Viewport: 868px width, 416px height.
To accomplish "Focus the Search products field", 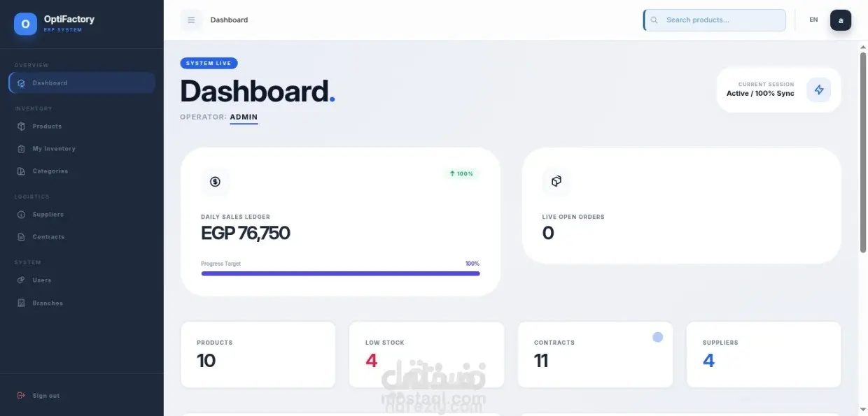I will [x=715, y=20].
